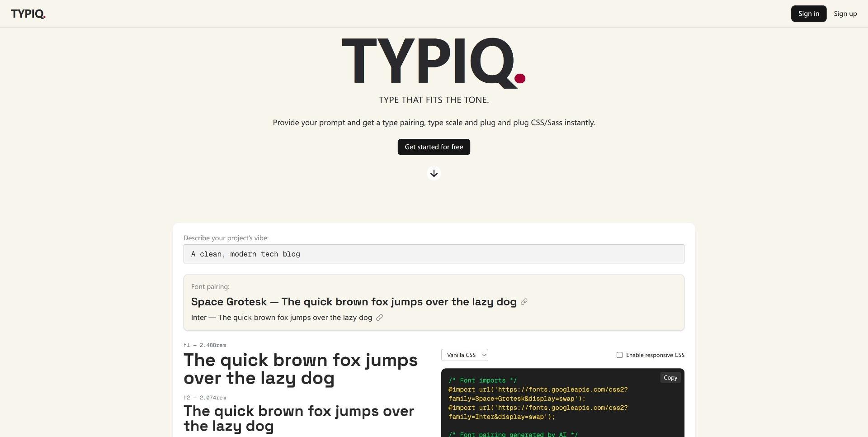Image resolution: width=868 pixels, height=437 pixels.
Task: Enable responsive CSS checkbox
Action: [x=619, y=355]
